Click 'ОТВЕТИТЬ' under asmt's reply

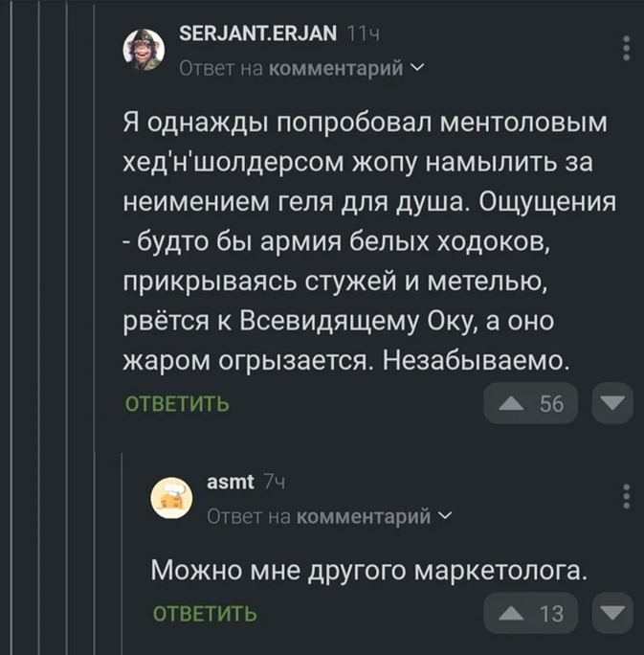[205, 613]
